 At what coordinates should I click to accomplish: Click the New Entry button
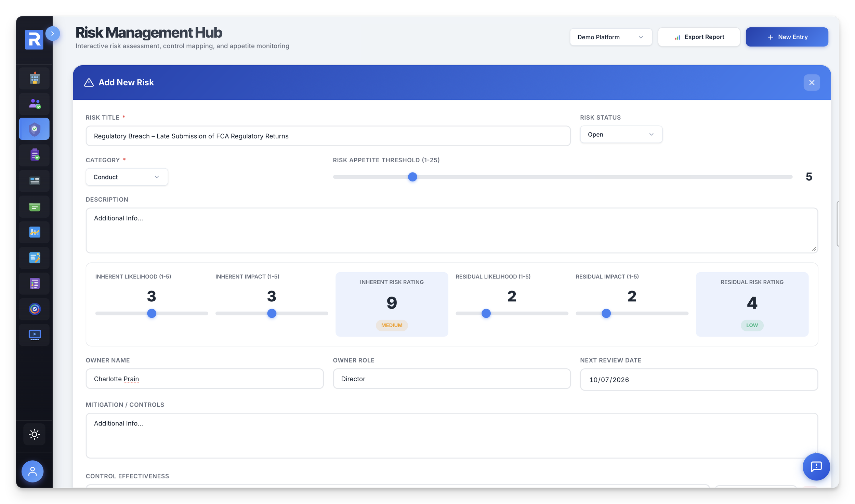click(787, 37)
